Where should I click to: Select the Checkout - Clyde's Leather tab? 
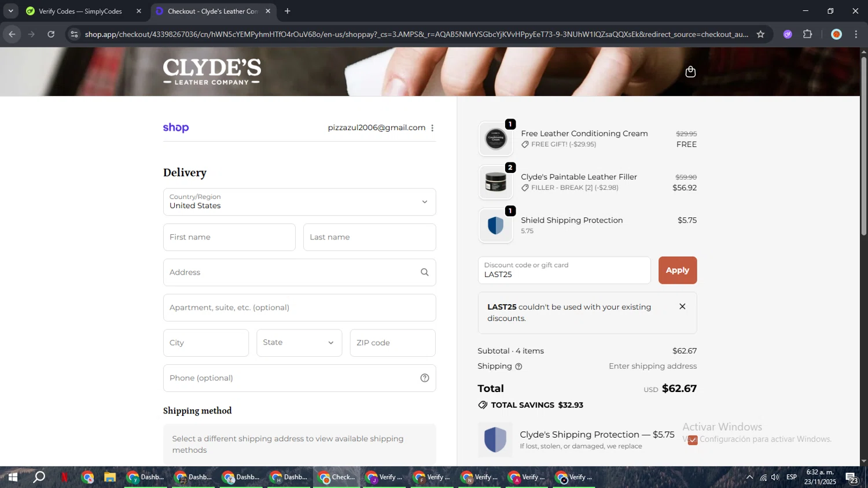tap(213, 11)
